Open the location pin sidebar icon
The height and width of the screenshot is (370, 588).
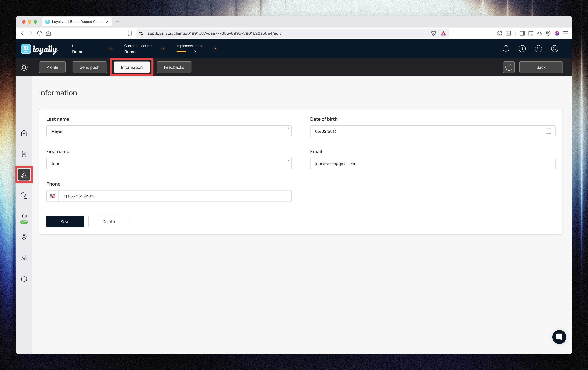24,237
